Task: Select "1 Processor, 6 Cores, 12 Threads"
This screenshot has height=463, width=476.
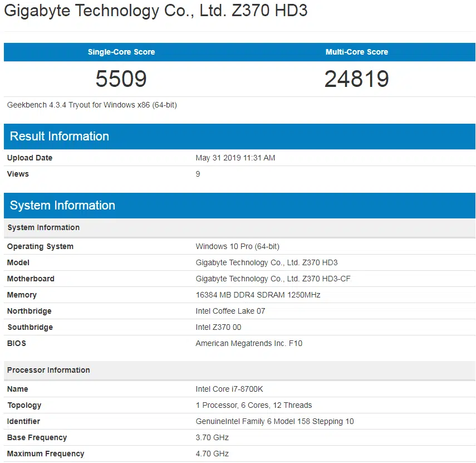Action: pyautogui.click(x=254, y=405)
